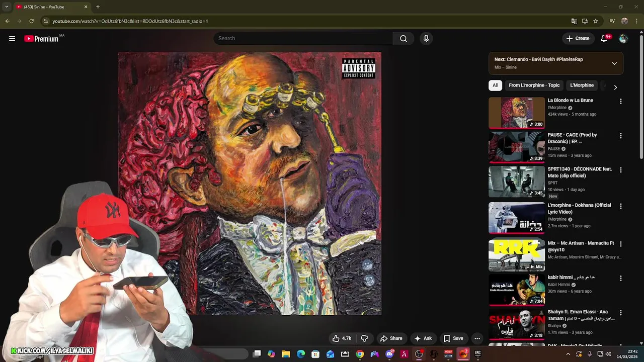The height and width of the screenshot is (362, 644).
Task: Open the l'Morphine channel under La Blonde
Action: pos(557,108)
